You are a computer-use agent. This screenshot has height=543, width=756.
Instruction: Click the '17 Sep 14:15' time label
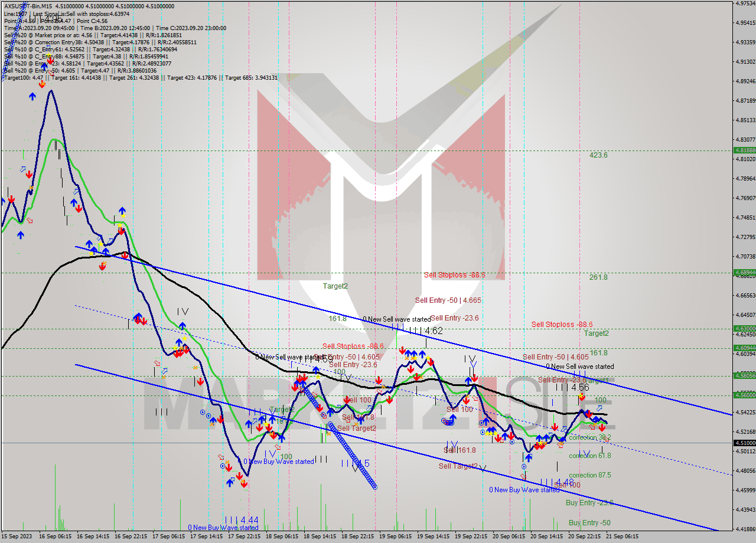click(x=207, y=537)
